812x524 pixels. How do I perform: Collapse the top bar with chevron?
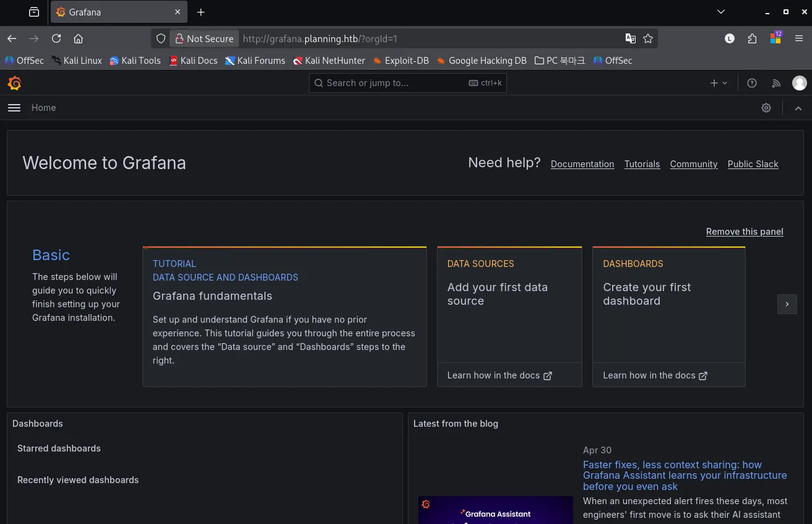[798, 108]
